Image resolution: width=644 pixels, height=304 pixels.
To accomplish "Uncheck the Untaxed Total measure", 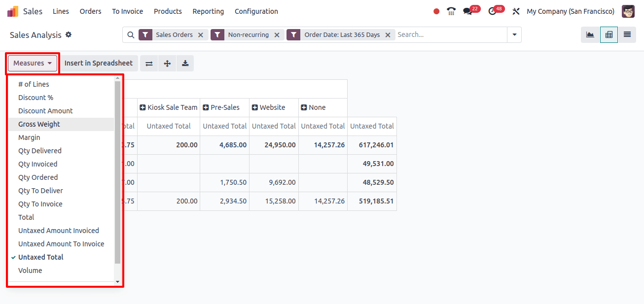I will click(61, 257).
